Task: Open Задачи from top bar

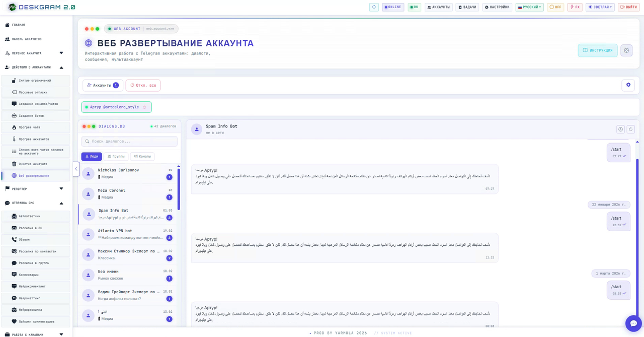Action: pyautogui.click(x=467, y=7)
